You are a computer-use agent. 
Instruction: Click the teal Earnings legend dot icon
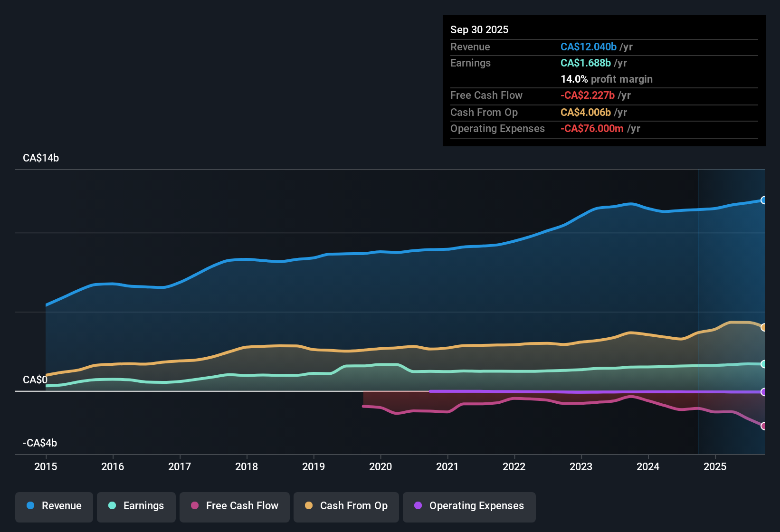pos(112,506)
